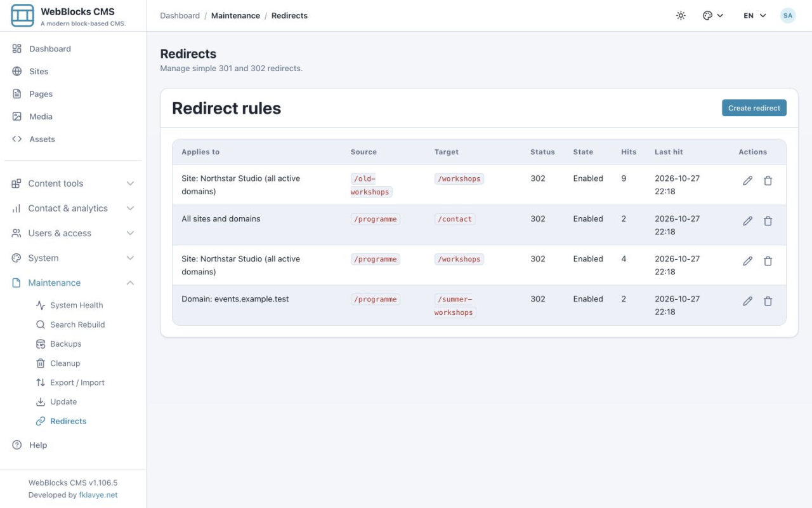Image resolution: width=812 pixels, height=508 pixels.
Task: Expand the Users & access section
Action: pyautogui.click(x=73, y=233)
